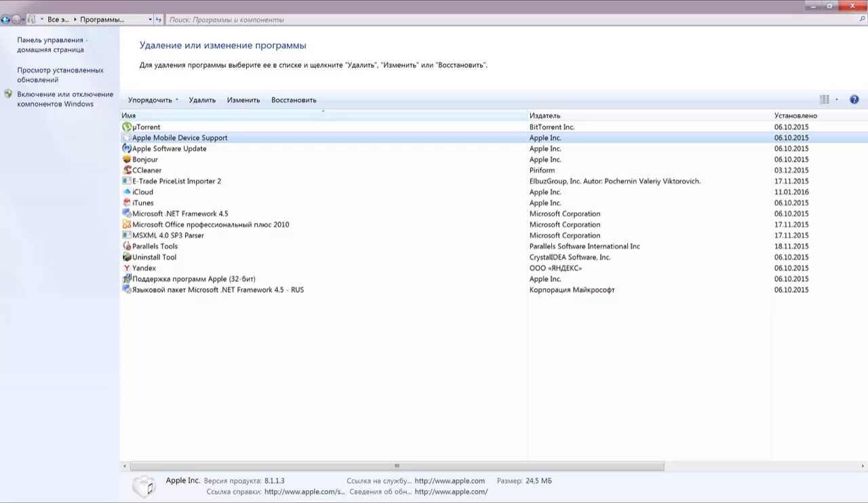Click ElbuzGroup, Inc. publisher cell

pyautogui.click(x=615, y=181)
